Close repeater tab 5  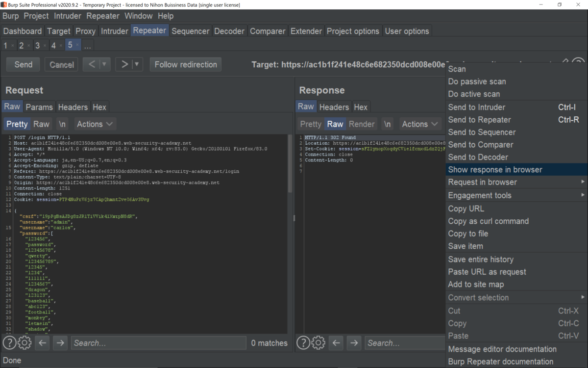point(77,45)
